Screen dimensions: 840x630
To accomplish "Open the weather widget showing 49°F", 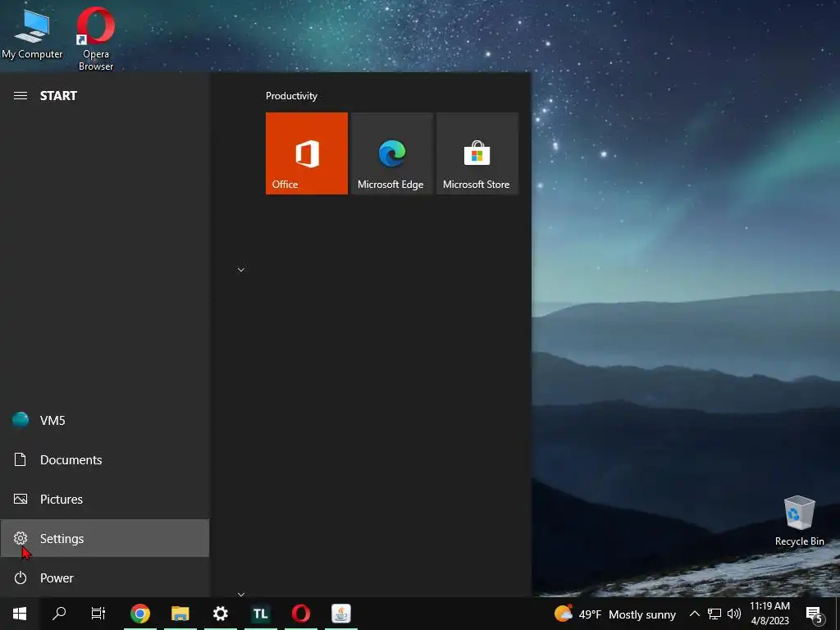I will point(615,614).
